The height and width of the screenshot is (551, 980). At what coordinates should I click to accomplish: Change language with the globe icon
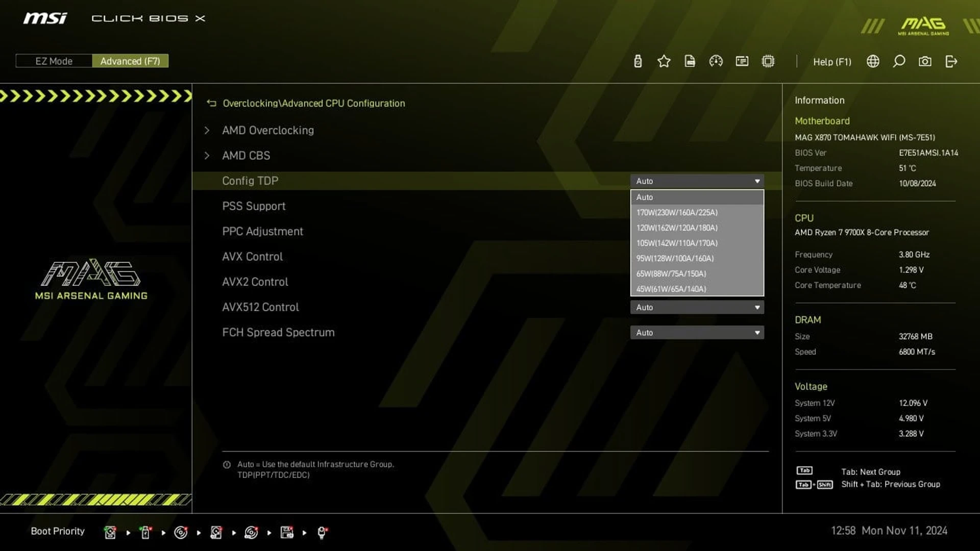[873, 61]
